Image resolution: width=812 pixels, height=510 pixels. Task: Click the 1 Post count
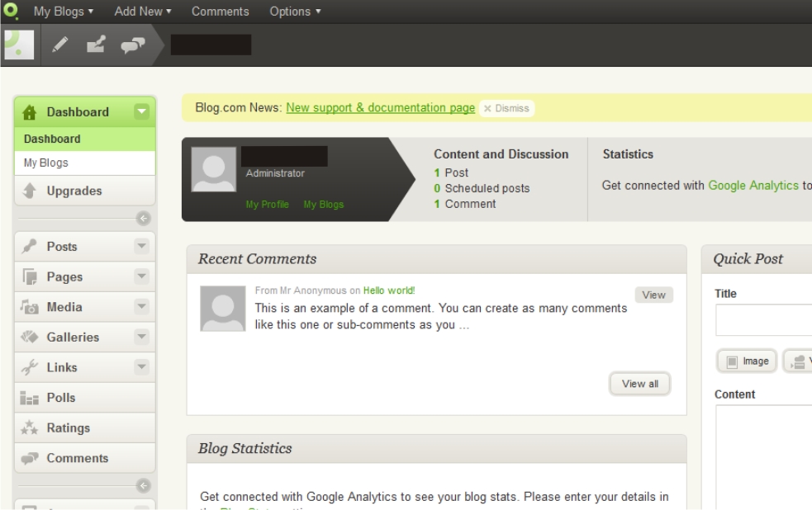(x=450, y=172)
